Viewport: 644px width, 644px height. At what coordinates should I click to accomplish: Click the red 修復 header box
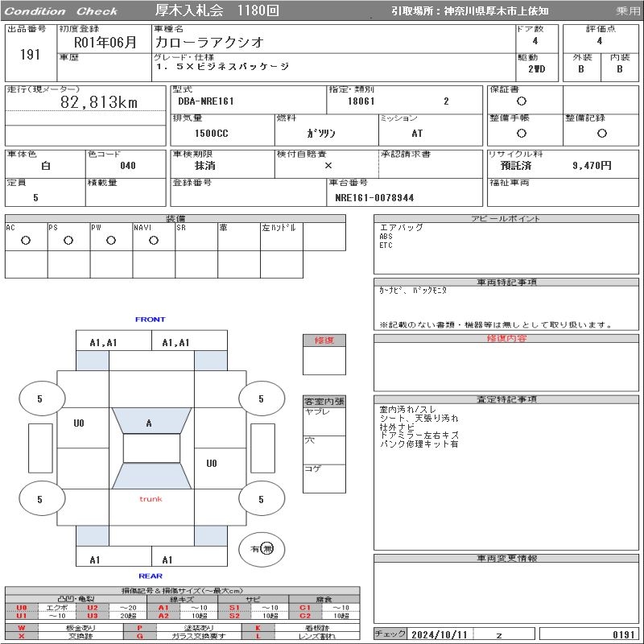tap(324, 341)
